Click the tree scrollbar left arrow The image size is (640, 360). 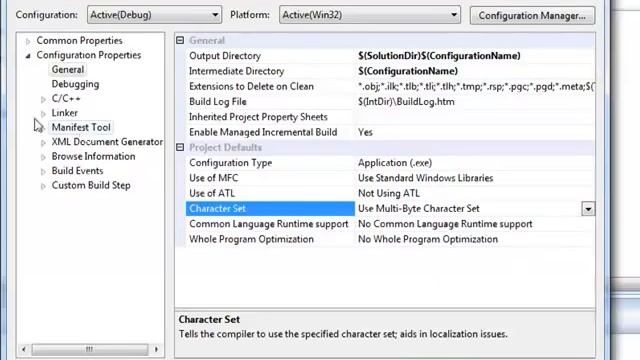tap(24, 349)
